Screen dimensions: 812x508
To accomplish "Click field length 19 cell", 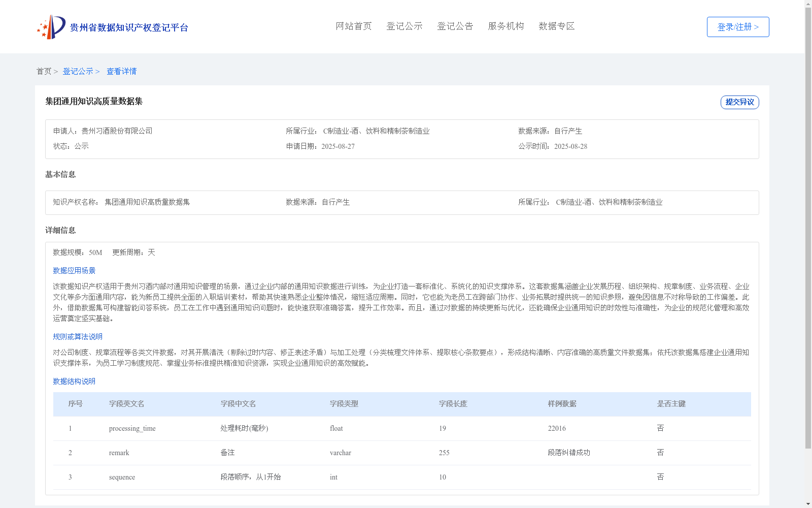I will 443,428.
